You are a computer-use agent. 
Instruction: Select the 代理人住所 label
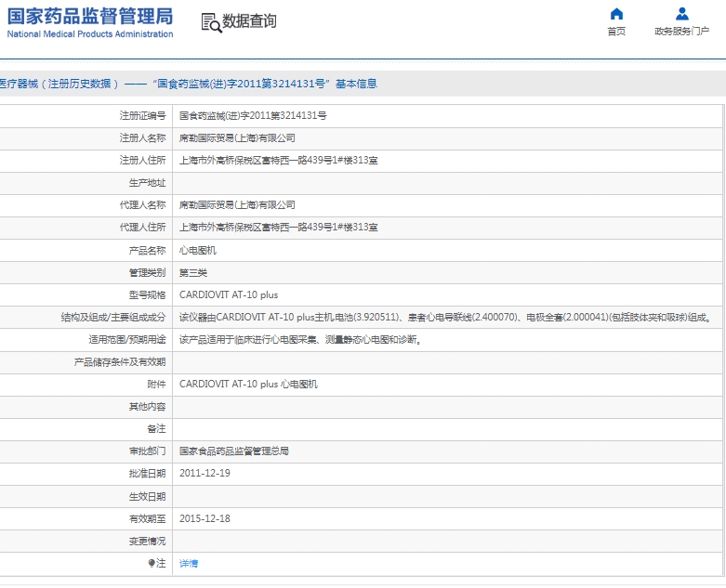(142, 228)
